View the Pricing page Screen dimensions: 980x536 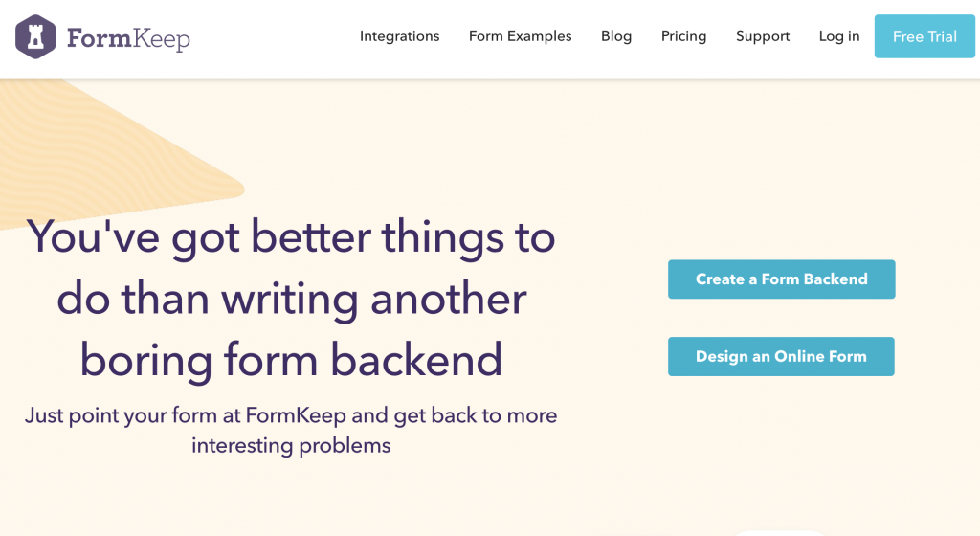point(683,36)
